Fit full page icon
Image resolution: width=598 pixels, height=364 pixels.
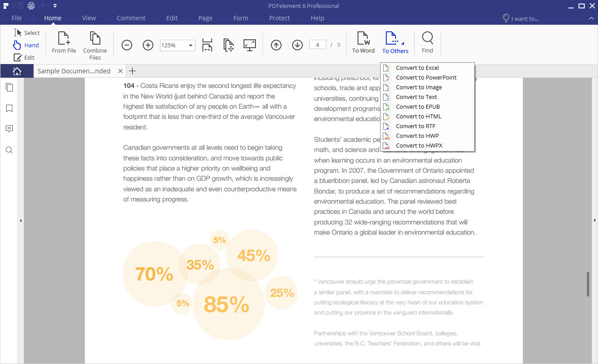[x=229, y=45]
